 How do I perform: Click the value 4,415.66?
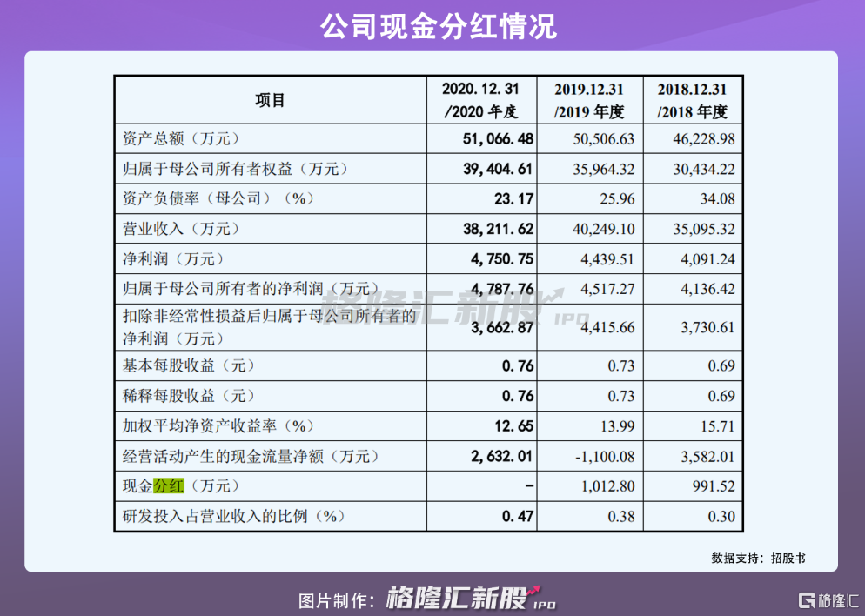tap(607, 328)
